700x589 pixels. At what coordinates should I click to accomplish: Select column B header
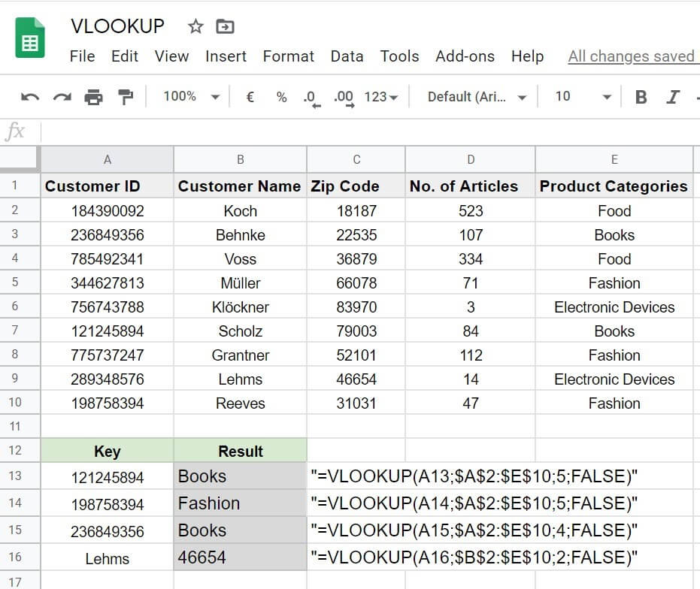pos(240,159)
